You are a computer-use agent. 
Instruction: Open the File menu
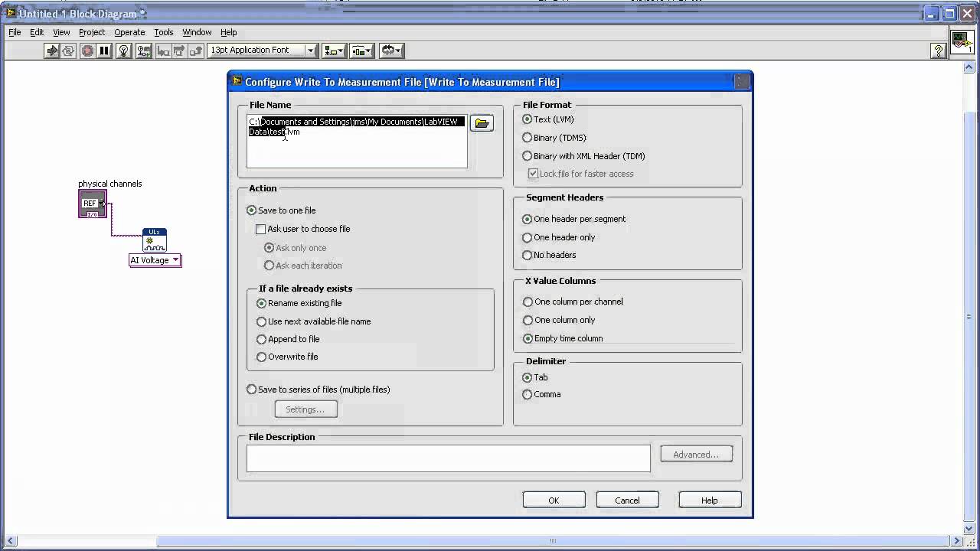point(15,32)
